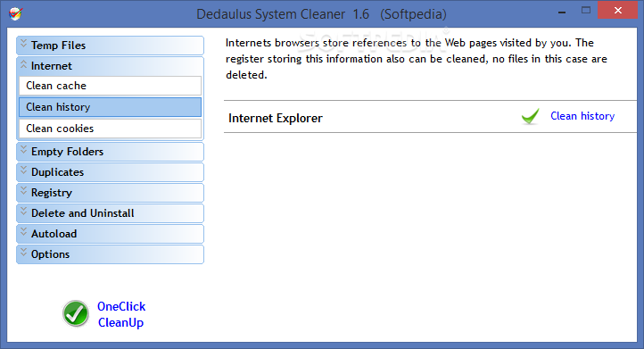
Task: Expand the Options chevron
Action: point(23,253)
